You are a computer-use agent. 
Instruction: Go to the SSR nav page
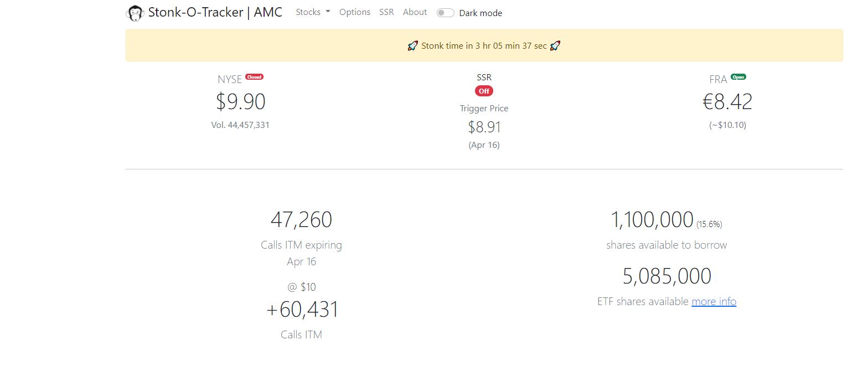pyautogui.click(x=386, y=12)
